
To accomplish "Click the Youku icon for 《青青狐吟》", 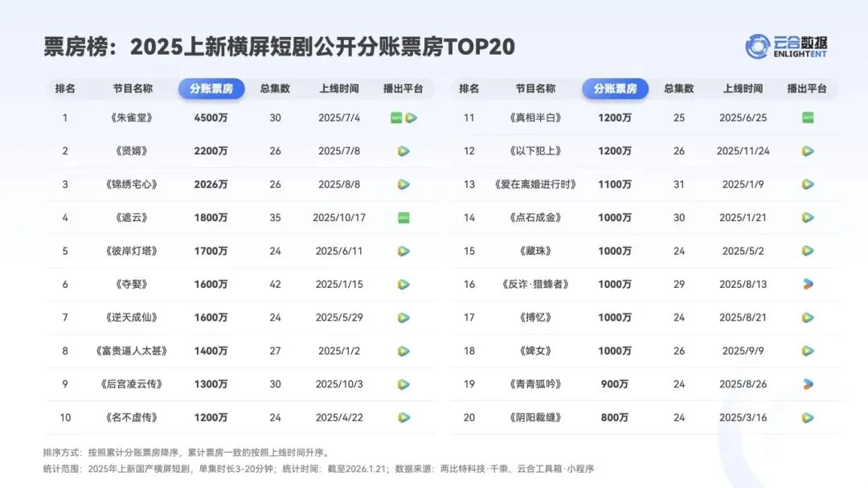I will coord(808,383).
